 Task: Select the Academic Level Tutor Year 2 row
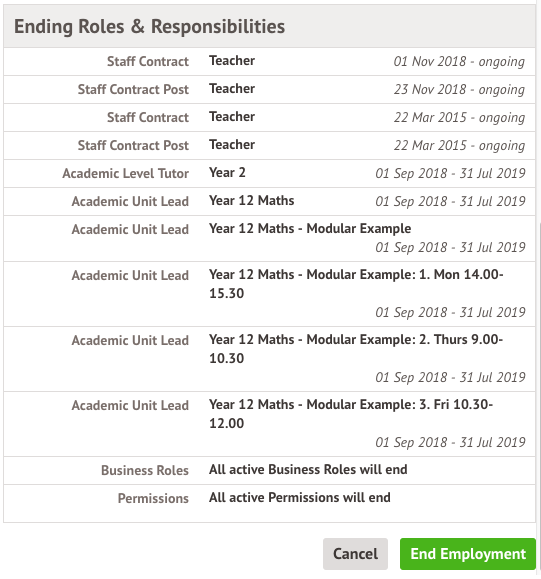pos(270,174)
